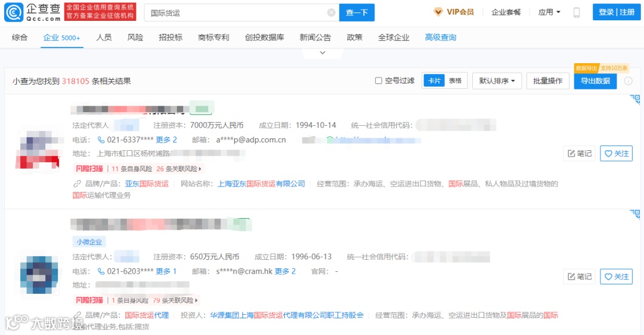This screenshot has height=335, width=644.
Task: Select the 商标专利 tab
Action: pyautogui.click(x=213, y=38)
